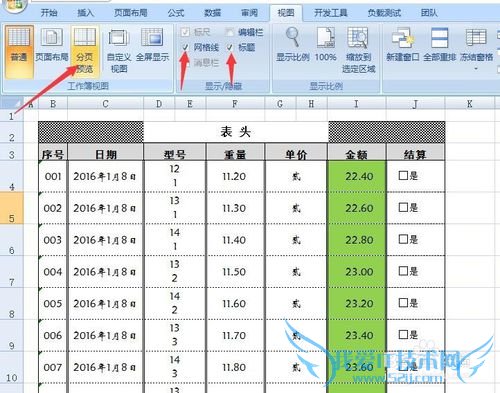Screen dimensions: 500x393
Task: Open the 数据 ribbon tab
Action: (212, 13)
